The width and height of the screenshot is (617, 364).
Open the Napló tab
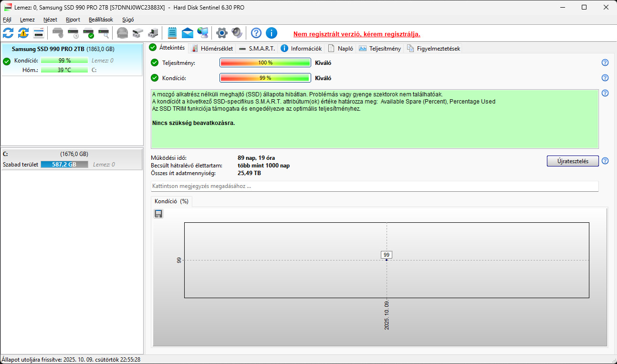tap(341, 48)
